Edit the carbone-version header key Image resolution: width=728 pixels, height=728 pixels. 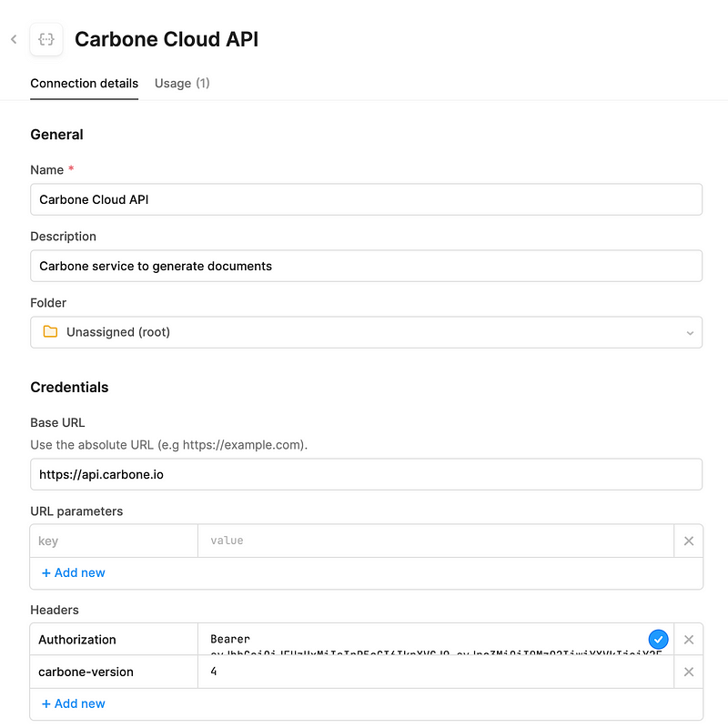114,672
